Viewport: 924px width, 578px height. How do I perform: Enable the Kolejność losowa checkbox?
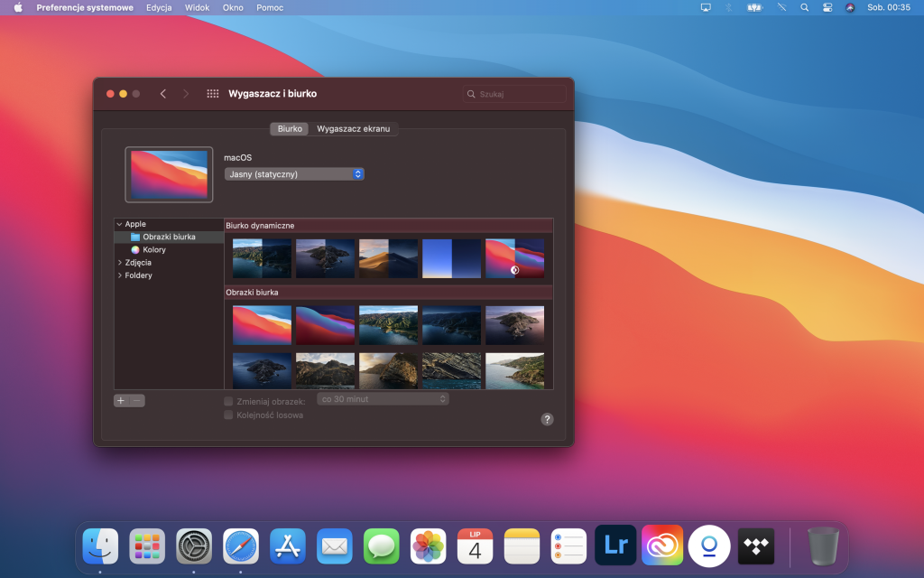point(228,415)
